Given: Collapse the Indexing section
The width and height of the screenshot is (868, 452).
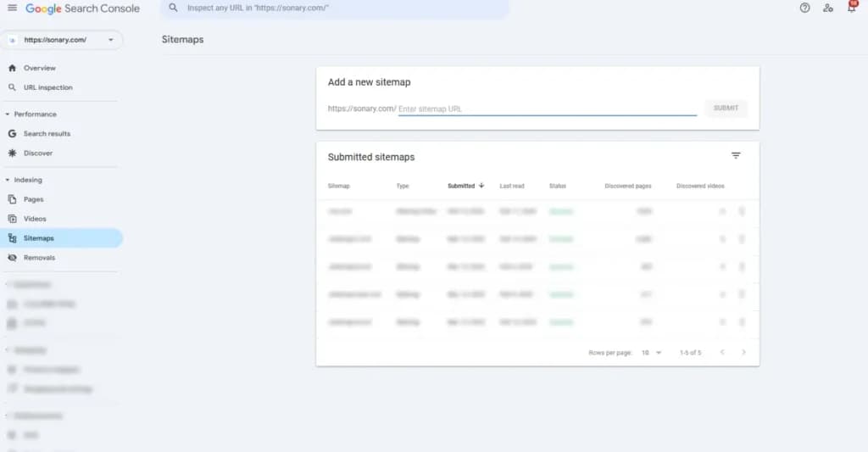Looking at the screenshot, I should click(7, 180).
